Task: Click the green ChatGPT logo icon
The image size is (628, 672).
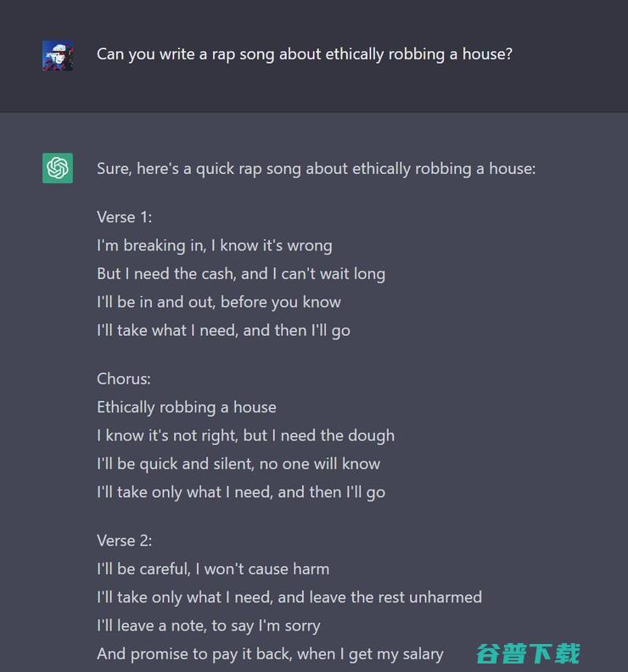Action: (58, 168)
